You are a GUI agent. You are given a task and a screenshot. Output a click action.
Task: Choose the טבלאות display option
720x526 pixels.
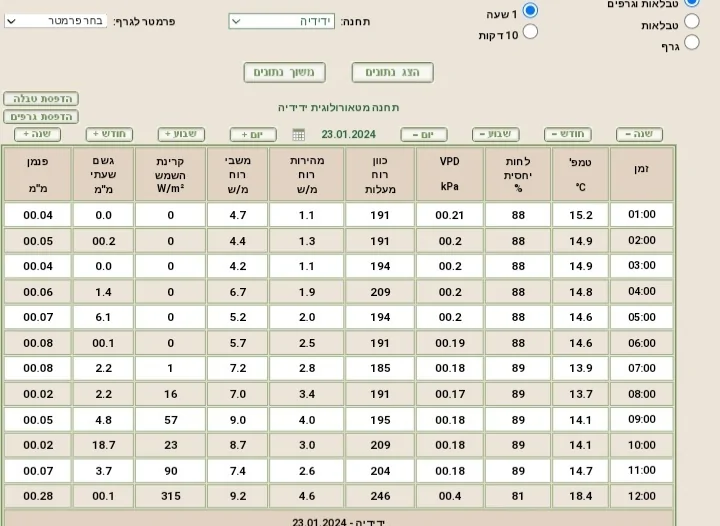691,23
